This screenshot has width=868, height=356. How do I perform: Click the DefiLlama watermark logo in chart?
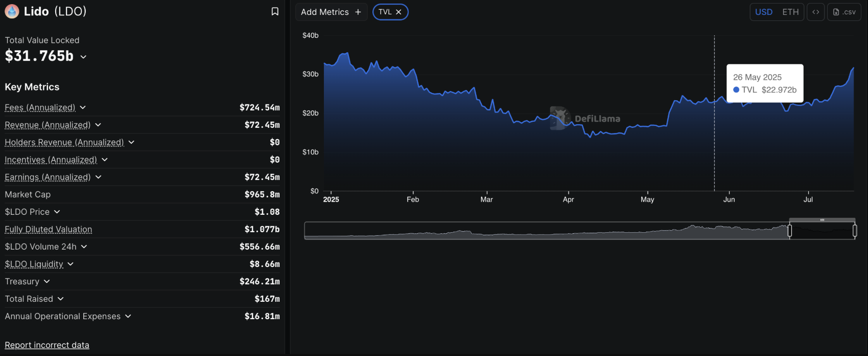click(560, 118)
